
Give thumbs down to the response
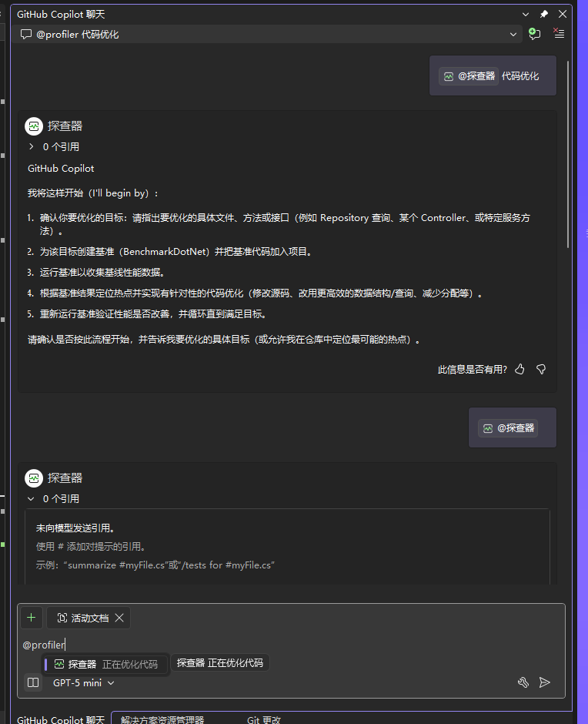pos(541,370)
